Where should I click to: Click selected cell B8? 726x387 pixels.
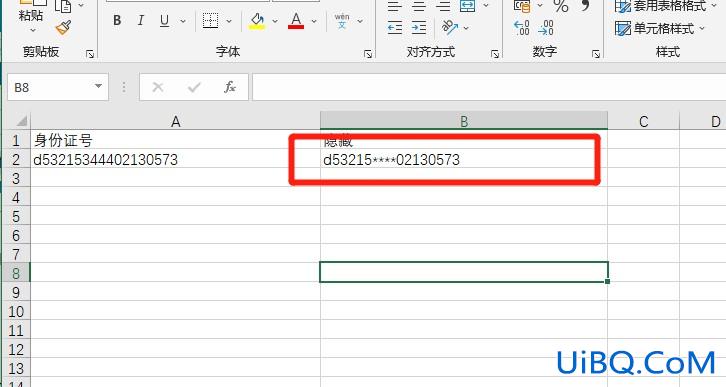click(464, 272)
